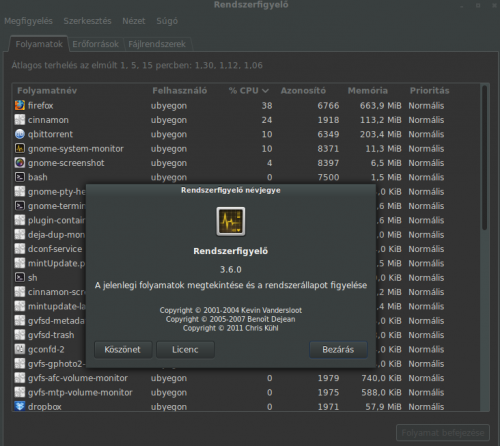Open the Szerkesztés menu
This screenshot has height=446, width=500.
(87, 21)
